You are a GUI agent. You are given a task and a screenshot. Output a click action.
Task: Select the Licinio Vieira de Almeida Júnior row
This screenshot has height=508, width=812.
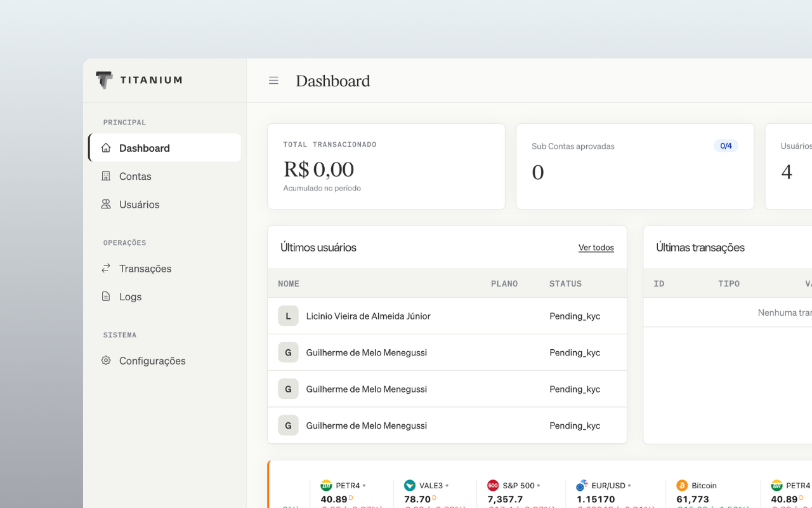coord(447,316)
